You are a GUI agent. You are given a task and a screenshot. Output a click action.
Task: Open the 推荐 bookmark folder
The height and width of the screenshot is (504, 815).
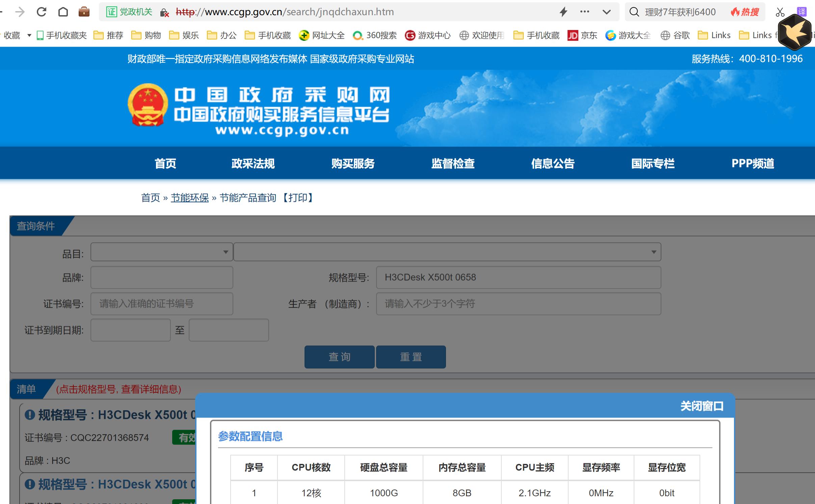coord(108,35)
